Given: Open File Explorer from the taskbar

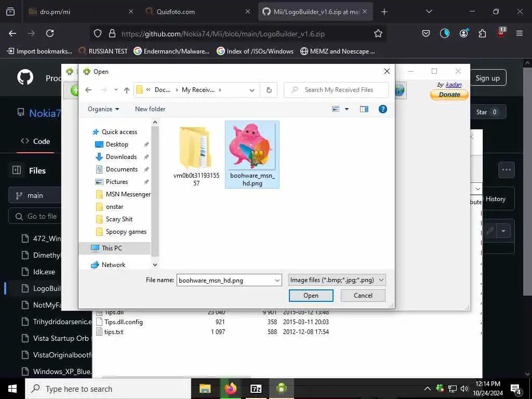Looking at the screenshot, I should 205,389.
